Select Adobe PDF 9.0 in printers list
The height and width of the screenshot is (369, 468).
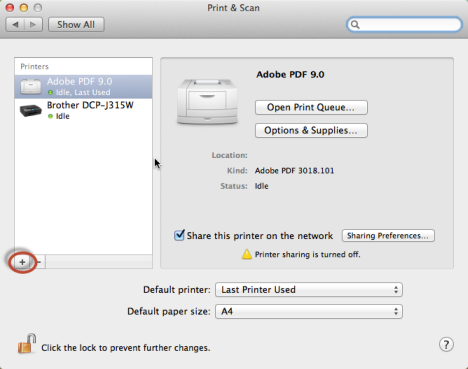click(x=83, y=86)
